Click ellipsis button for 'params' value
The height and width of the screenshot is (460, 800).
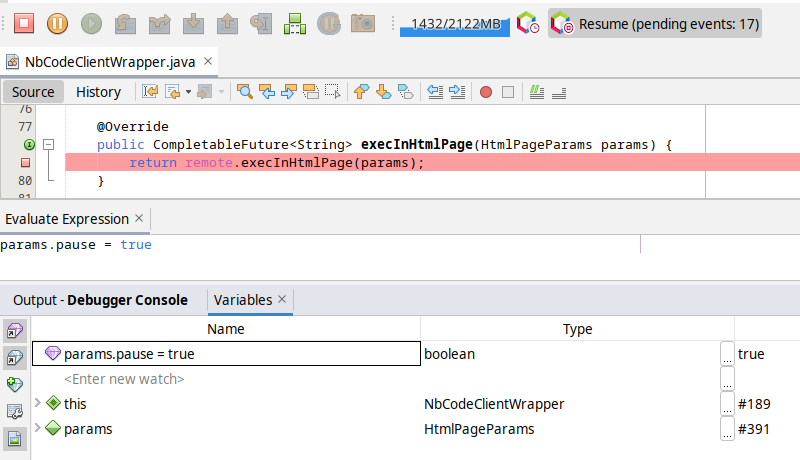pyautogui.click(x=727, y=429)
